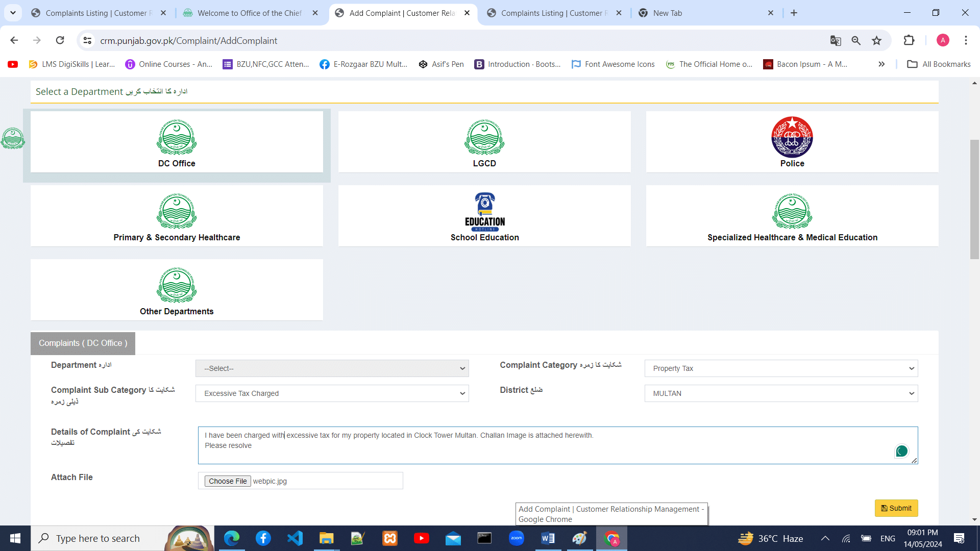Viewport: 980px width, 551px height.
Task: Click the Choose File button
Action: [x=228, y=481]
